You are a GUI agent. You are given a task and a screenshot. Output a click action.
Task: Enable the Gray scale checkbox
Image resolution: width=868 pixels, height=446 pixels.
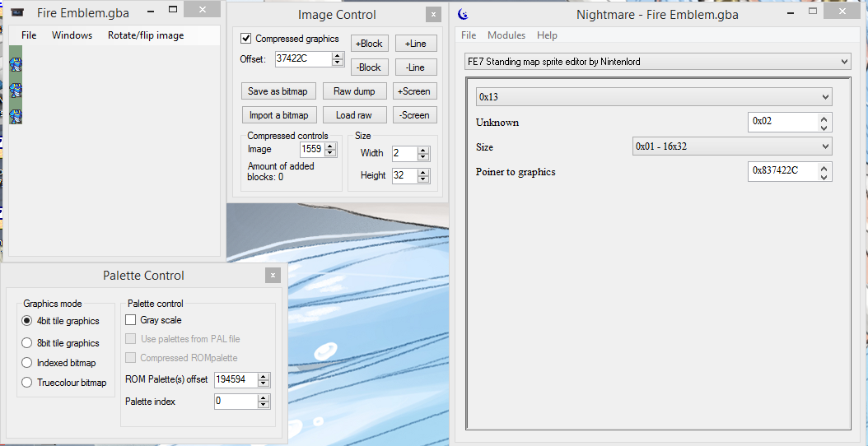pyautogui.click(x=131, y=320)
